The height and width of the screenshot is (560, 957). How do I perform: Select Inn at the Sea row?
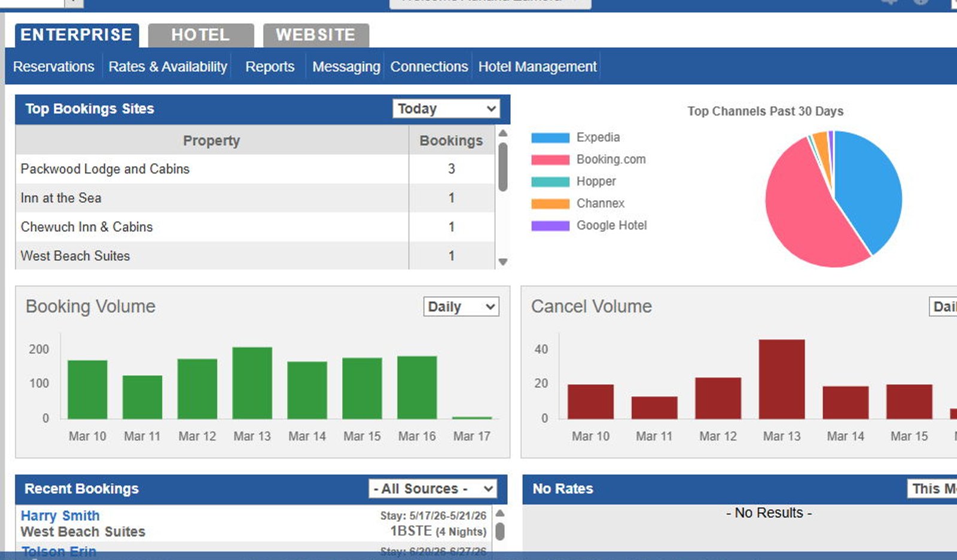(x=255, y=198)
